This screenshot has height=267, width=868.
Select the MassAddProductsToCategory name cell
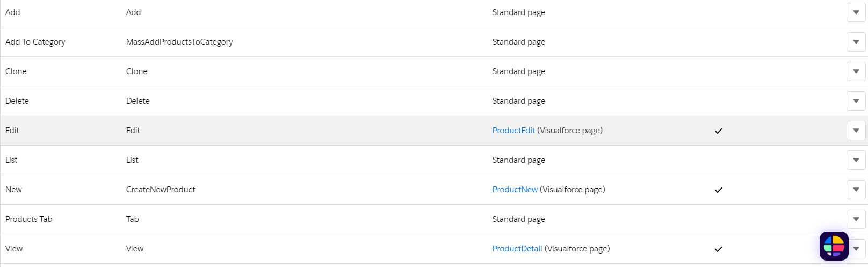(179, 42)
